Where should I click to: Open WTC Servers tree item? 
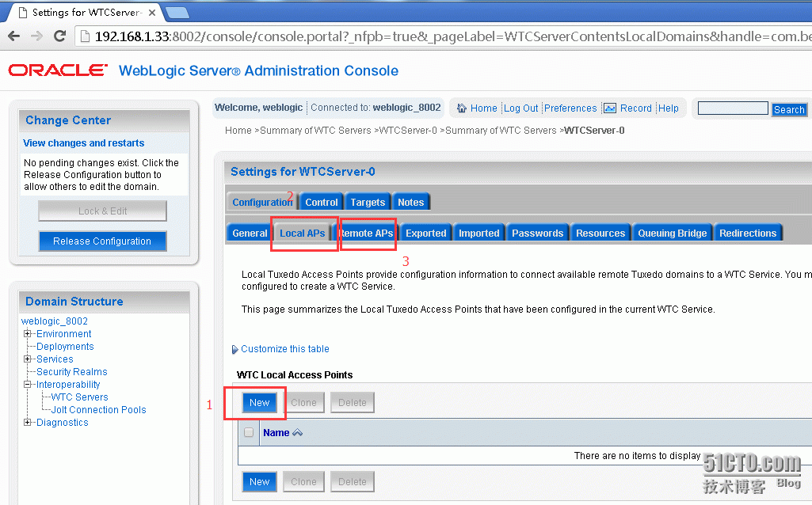[x=80, y=397]
